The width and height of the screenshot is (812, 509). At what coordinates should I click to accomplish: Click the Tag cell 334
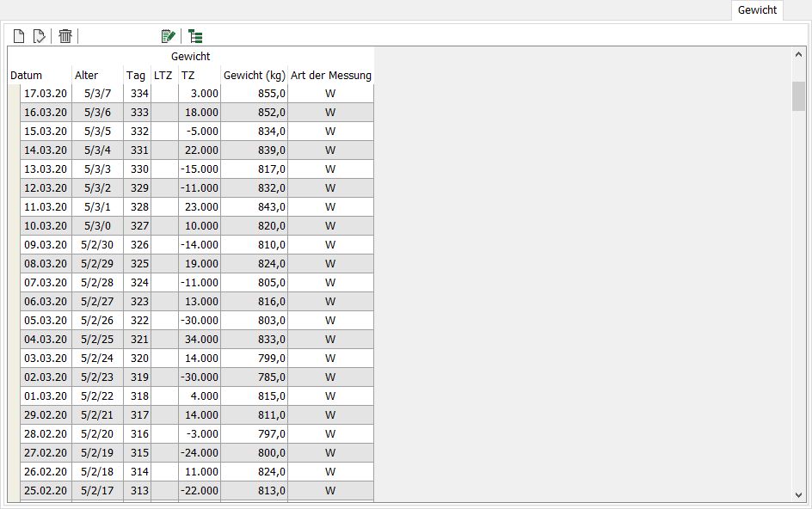tap(138, 94)
